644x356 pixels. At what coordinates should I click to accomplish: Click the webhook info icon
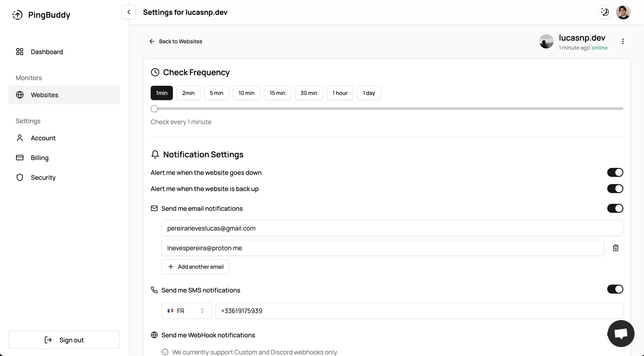click(165, 352)
